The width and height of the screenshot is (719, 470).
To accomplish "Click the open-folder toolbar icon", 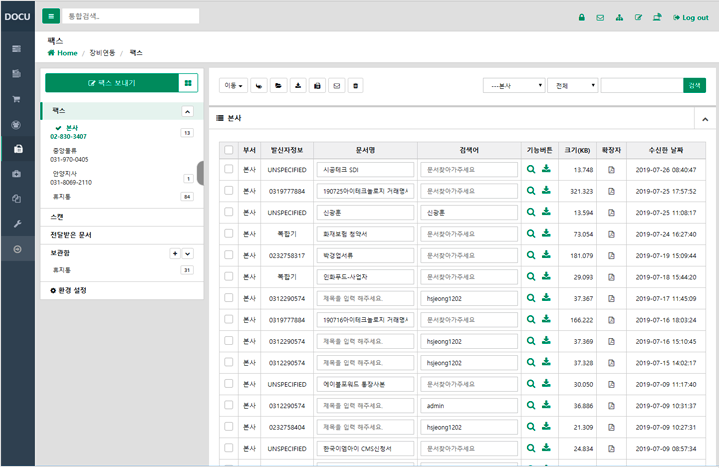I will pos(278,86).
